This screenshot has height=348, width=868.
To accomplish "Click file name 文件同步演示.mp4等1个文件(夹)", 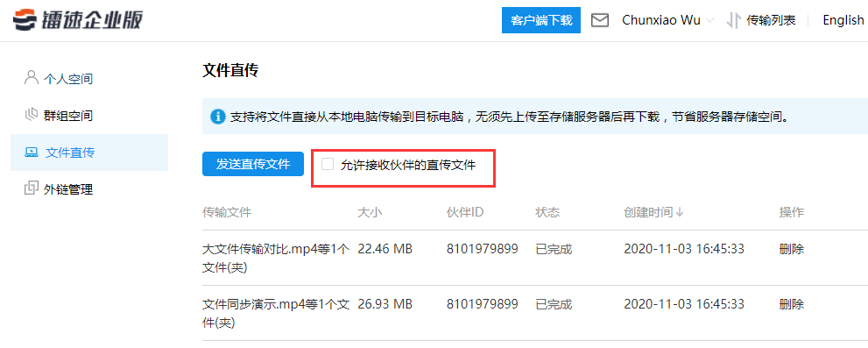I will (276, 313).
